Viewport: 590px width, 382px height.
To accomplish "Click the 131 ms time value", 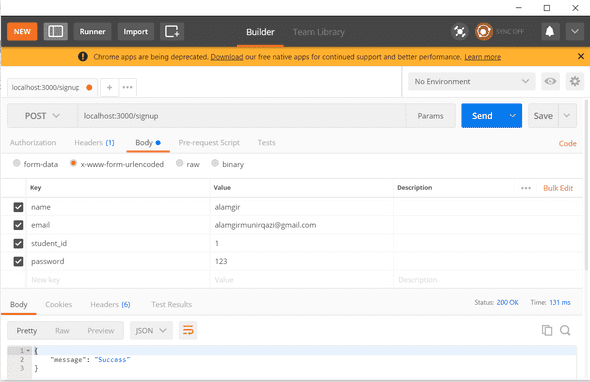I will pyautogui.click(x=560, y=302).
